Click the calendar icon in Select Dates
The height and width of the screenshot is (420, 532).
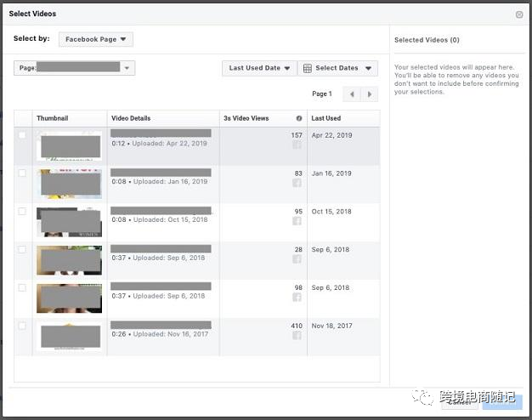[308, 68]
